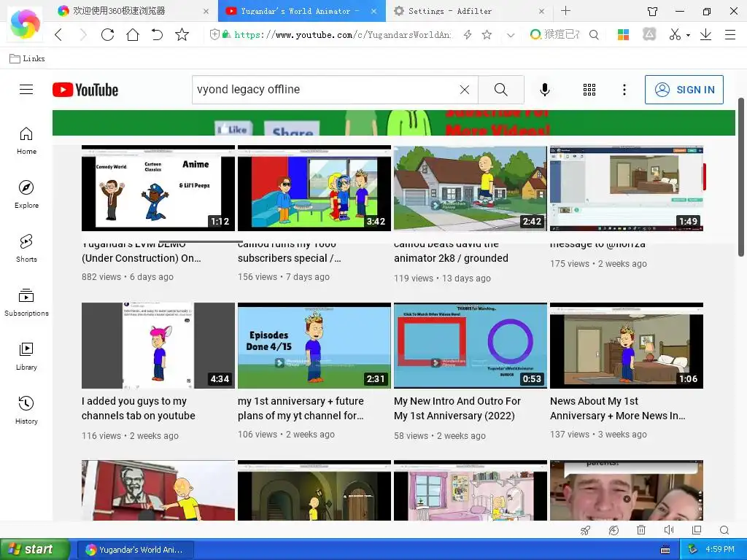747x560 pixels.
Task: Reload the page
Action: pos(108,34)
